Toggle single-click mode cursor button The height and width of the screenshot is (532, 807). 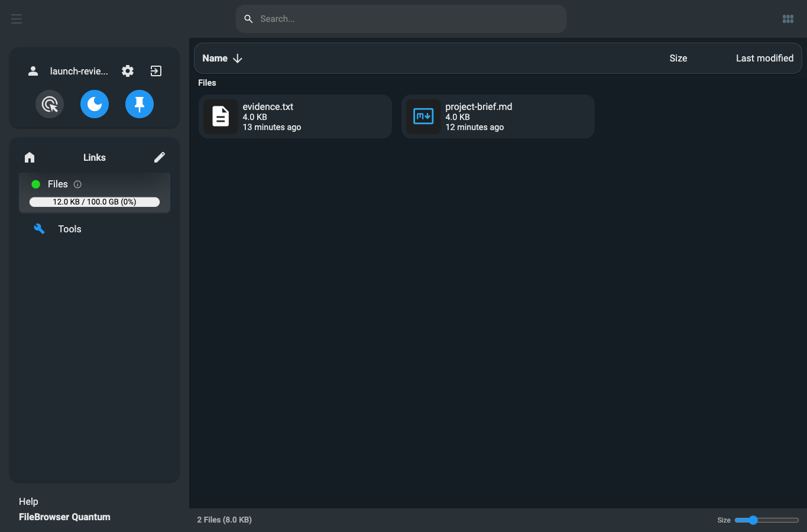(x=50, y=104)
